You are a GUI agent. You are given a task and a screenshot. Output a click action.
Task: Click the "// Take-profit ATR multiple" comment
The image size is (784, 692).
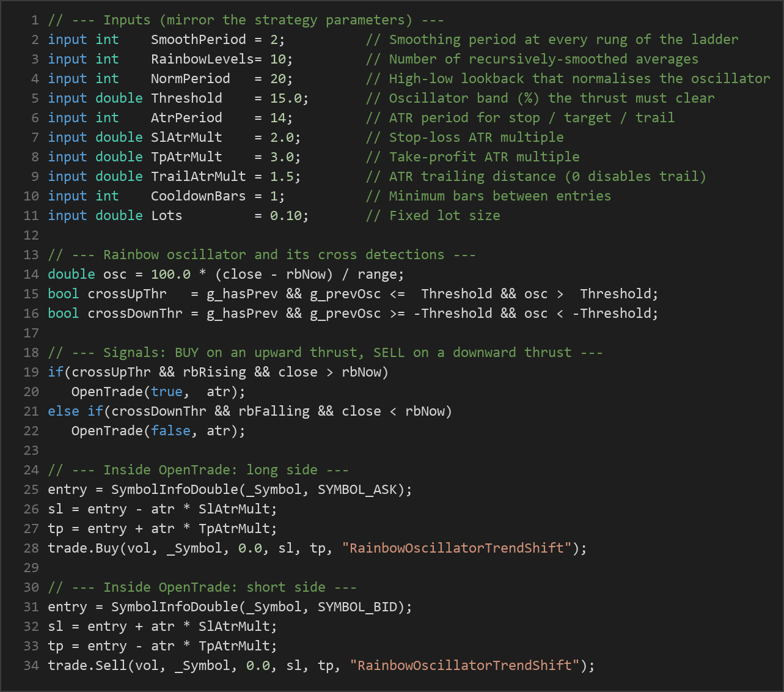(472, 157)
